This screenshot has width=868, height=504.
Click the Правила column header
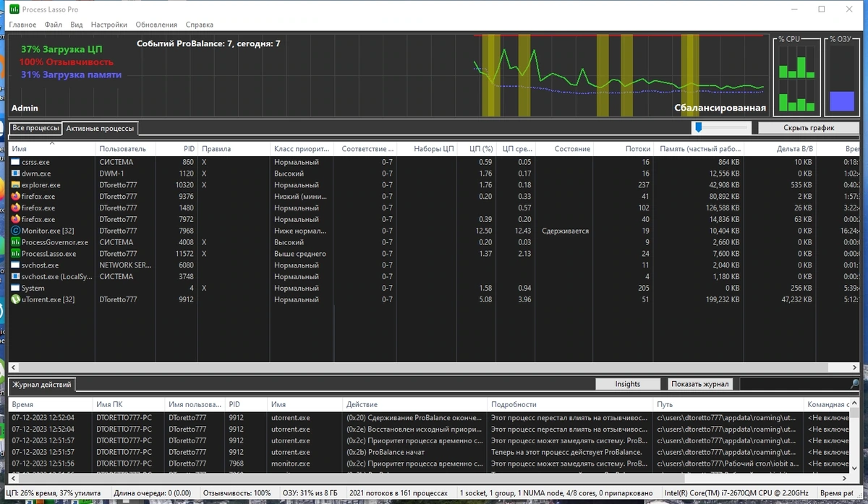point(234,149)
